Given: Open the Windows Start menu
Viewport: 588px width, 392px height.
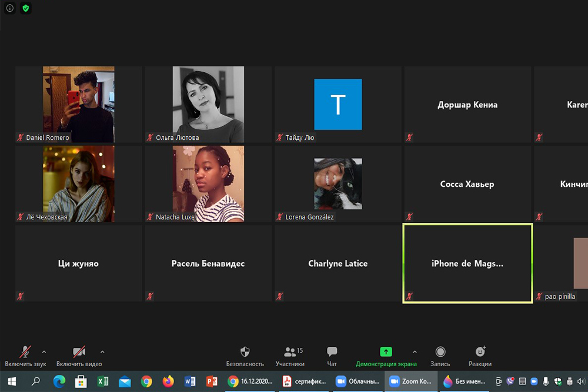Looking at the screenshot, I should click(11, 381).
